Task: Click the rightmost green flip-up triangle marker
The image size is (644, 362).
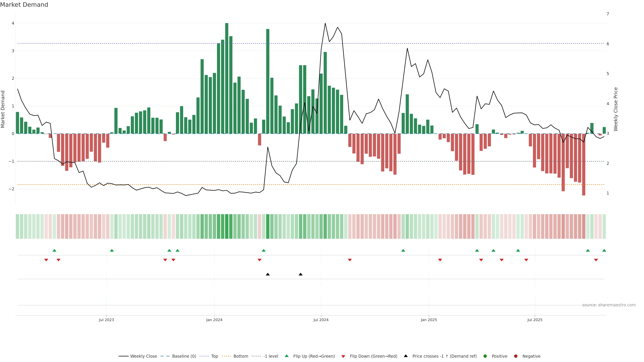Action: 604,250
